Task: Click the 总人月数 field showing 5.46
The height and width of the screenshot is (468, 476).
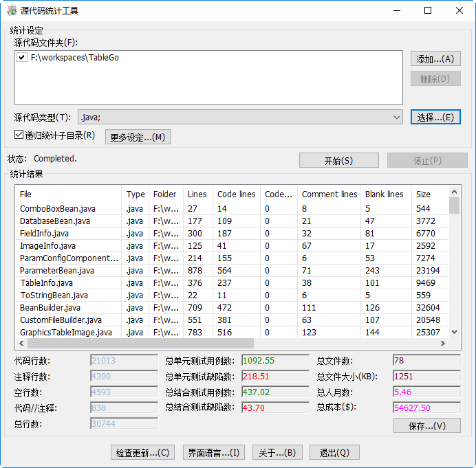Action: (x=427, y=392)
